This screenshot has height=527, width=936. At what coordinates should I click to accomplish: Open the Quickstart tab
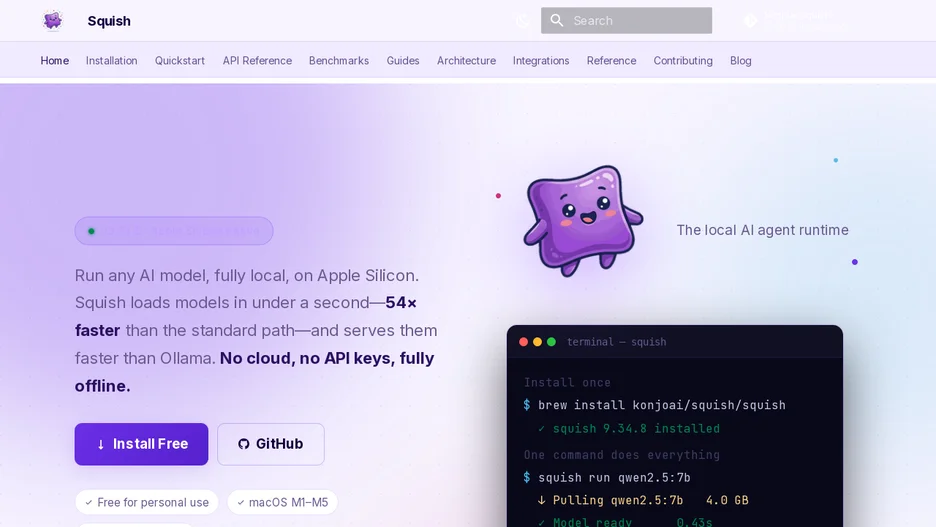pos(180,60)
